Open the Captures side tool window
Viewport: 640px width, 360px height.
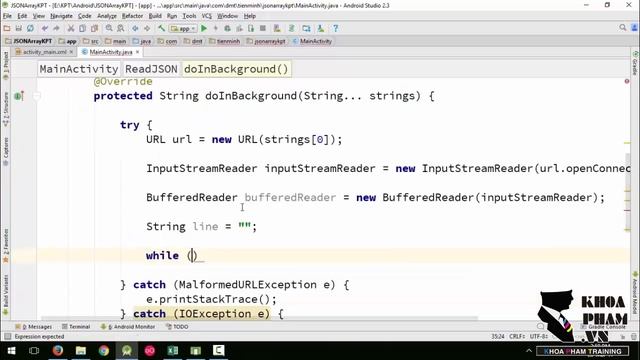[6, 151]
